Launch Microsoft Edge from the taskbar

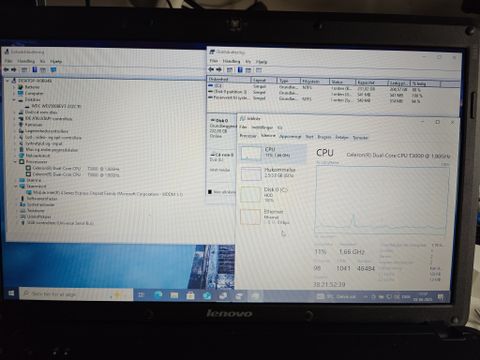158,295
